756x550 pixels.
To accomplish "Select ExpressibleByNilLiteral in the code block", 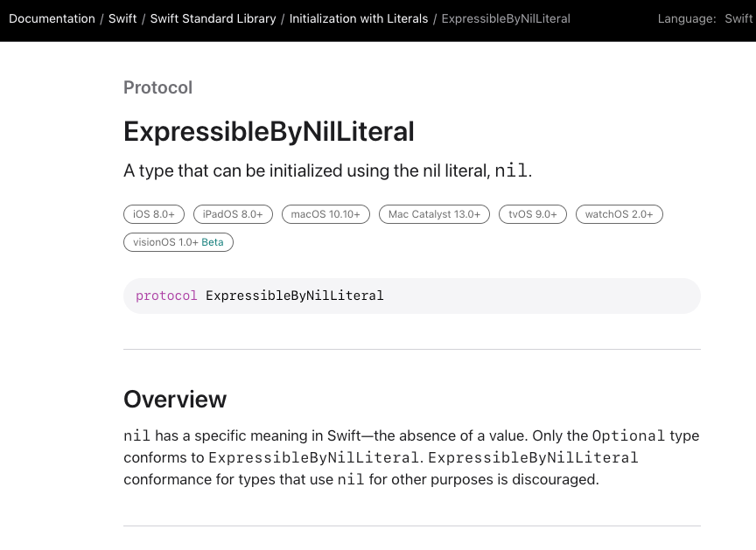I will point(295,296).
